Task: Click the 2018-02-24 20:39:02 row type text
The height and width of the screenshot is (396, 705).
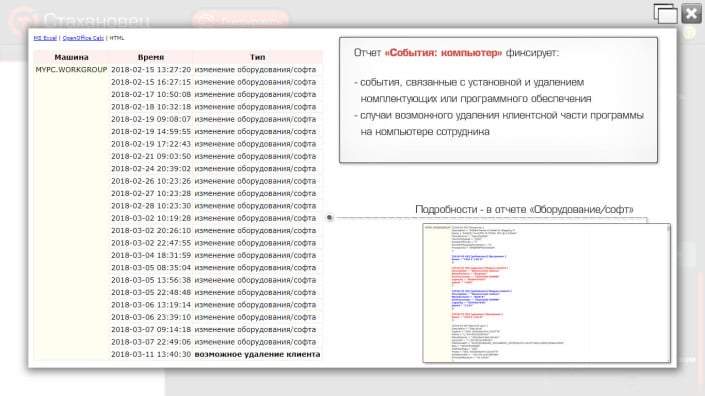Action: tap(255, 169)
